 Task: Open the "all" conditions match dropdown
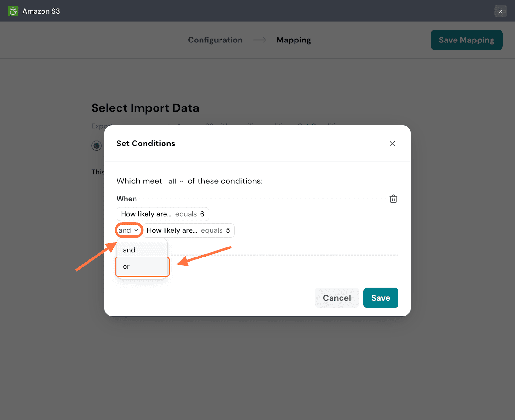[176, 181]
